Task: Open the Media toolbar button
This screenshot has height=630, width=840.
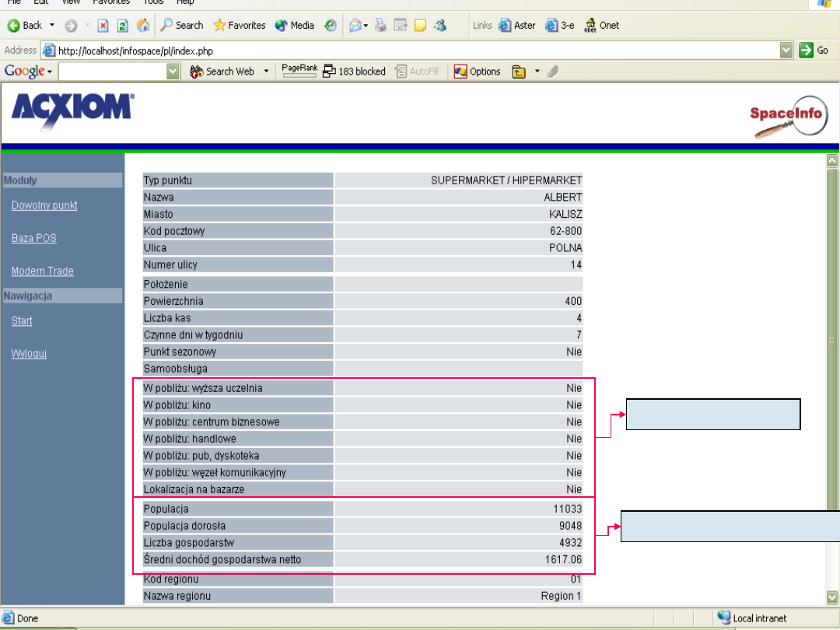Action: (295, 26)
